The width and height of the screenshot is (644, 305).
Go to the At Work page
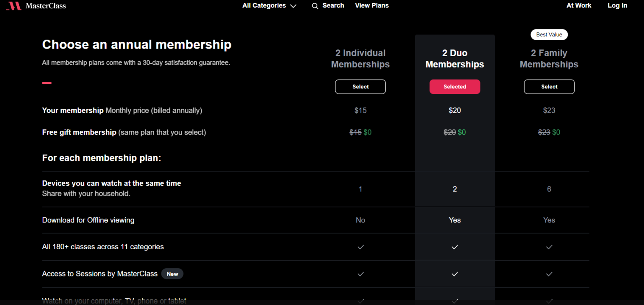[579, 5]
